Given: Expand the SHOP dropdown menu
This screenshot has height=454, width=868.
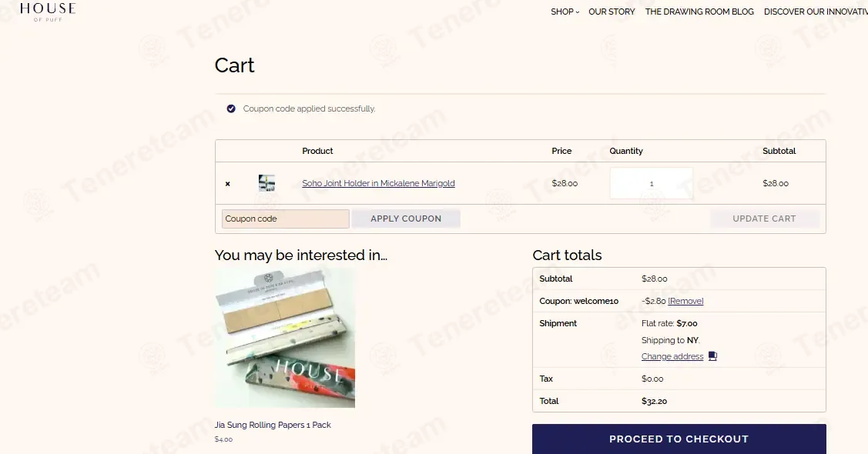Looking at the screenshot, I should 565,12.
